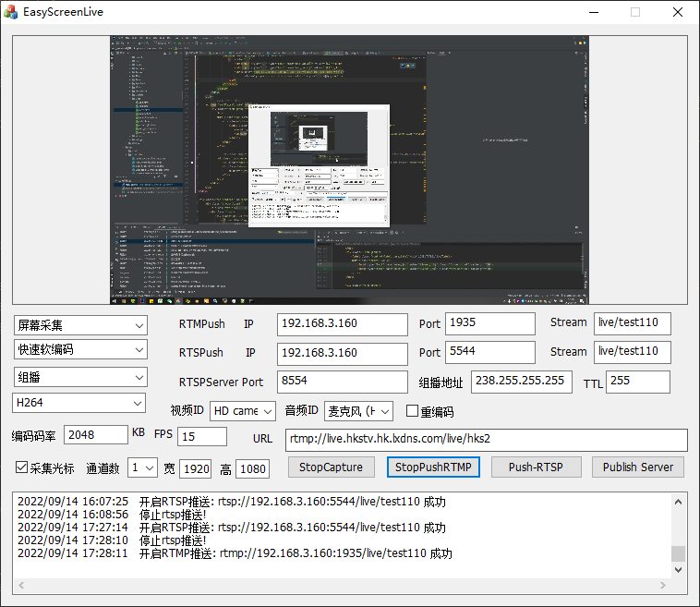Focus the 组播地址 238.255.255.255 field
The height and width of the screenshot is (607, 700).
[x=522, y=382]
